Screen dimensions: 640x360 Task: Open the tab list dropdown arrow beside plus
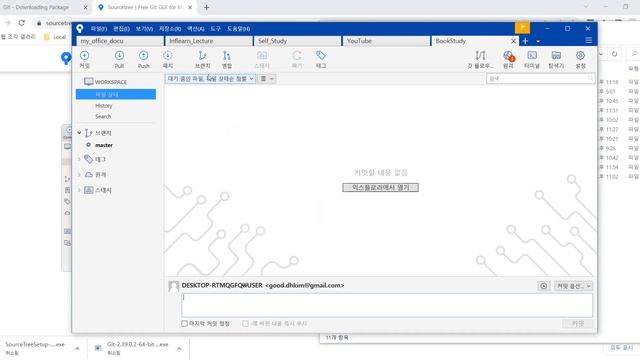tap(538, 41)
